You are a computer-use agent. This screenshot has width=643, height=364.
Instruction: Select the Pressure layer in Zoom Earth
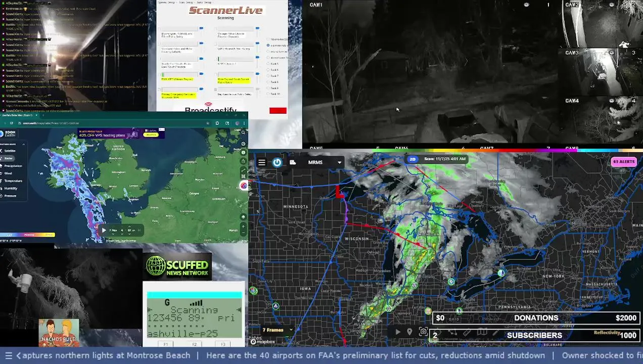(9, 196)
